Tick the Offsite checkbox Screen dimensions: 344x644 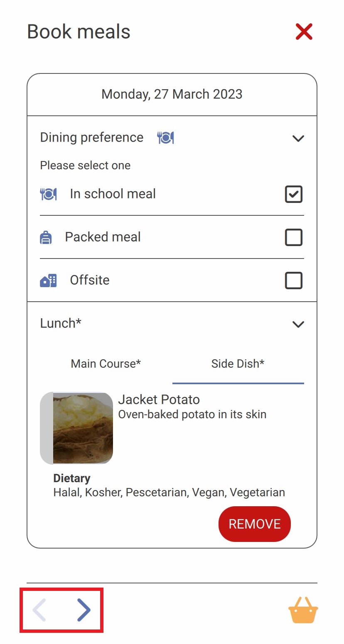point(294,281)
